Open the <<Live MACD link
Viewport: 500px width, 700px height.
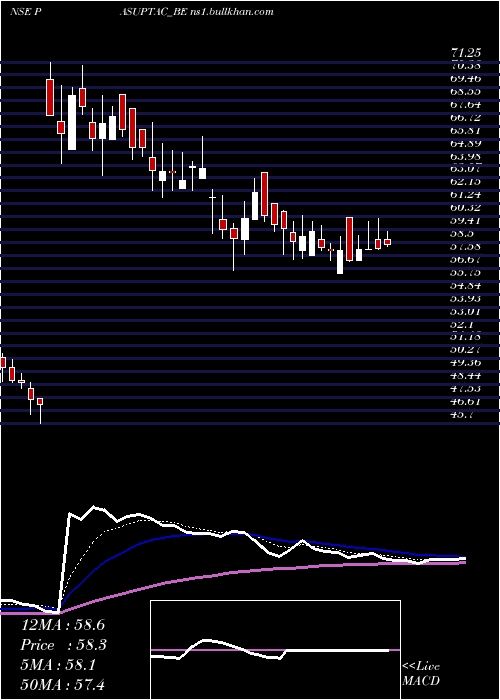click(x=421, y=674)
